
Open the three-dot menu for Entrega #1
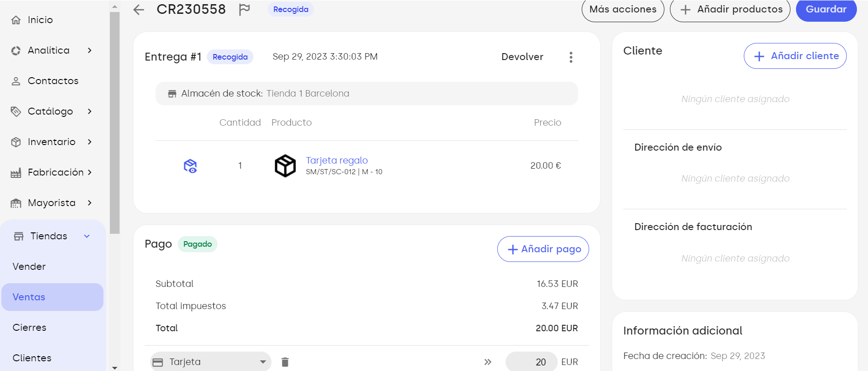pos(571,57)
